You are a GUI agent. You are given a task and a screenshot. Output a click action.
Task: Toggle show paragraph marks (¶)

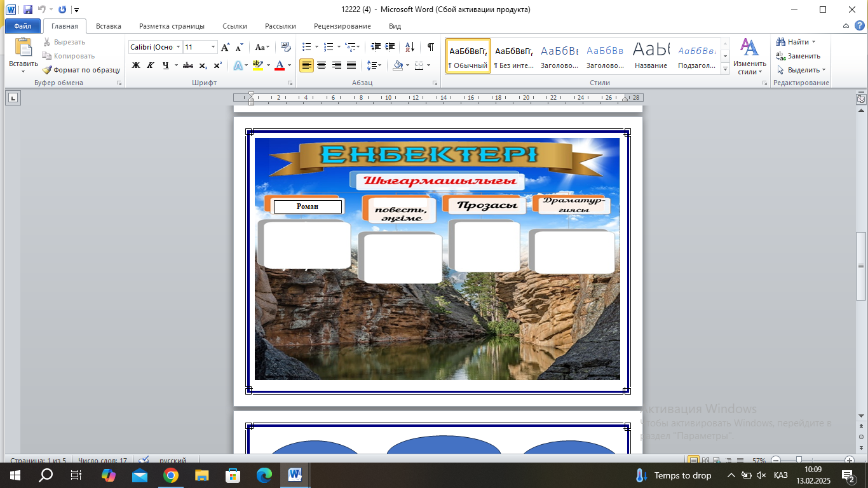tap(431, 47)
